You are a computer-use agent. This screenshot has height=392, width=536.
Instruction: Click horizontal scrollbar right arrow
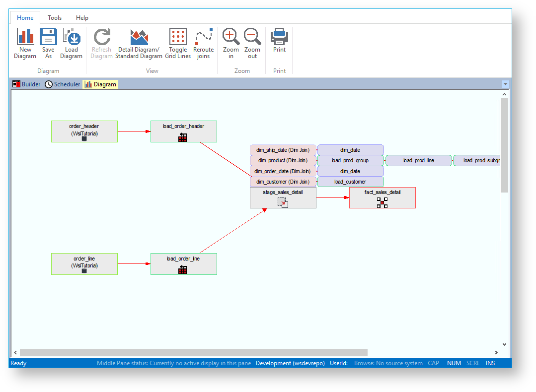click(496, 352)
